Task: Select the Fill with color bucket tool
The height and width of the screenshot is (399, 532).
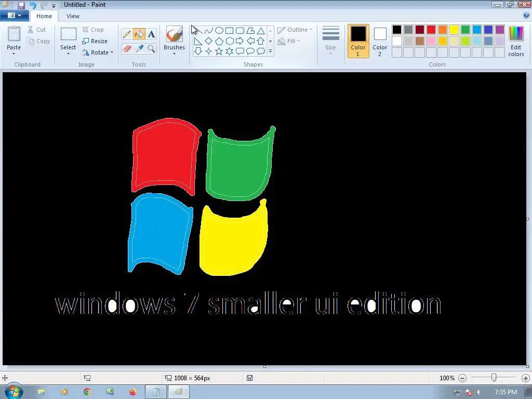Action: click(139, 34)
